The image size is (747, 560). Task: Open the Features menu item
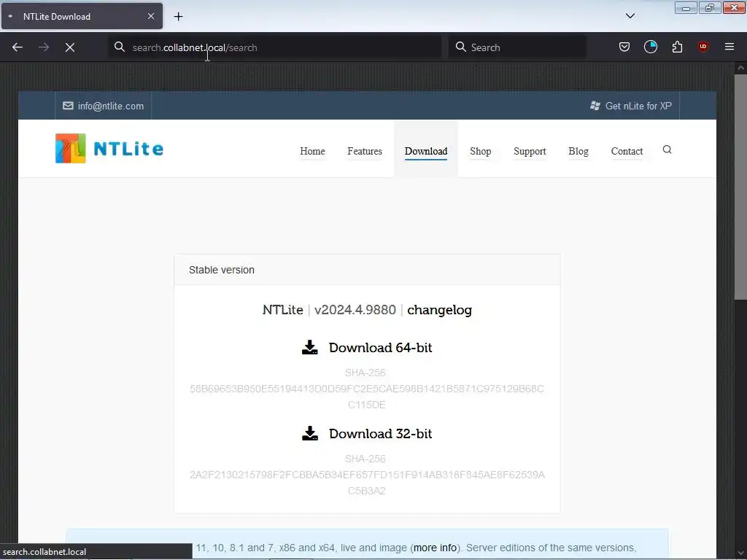pyautogui.click(x=365, y=151)
